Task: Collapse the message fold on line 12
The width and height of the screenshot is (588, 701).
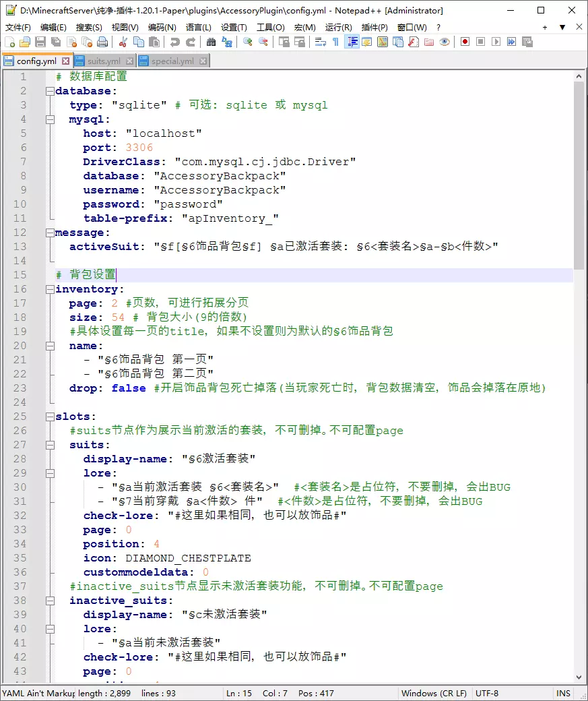Action: point(50,233)
